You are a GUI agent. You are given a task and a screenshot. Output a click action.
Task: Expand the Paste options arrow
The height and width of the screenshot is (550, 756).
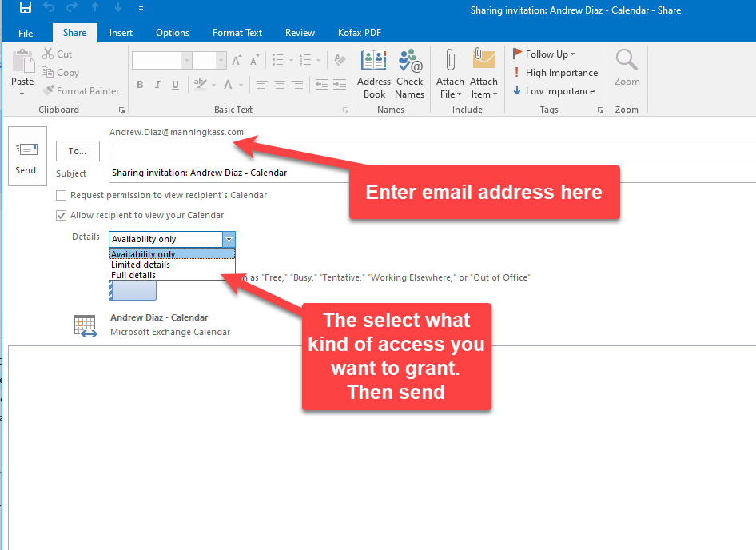click(x=22, y=94)
